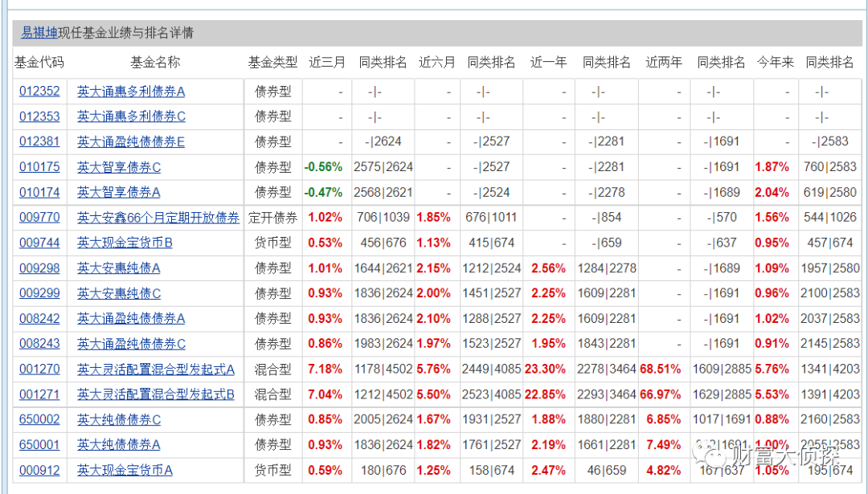Open fund code 009744 link
Screen dimensions: 868x494
(x=39, y=243)
